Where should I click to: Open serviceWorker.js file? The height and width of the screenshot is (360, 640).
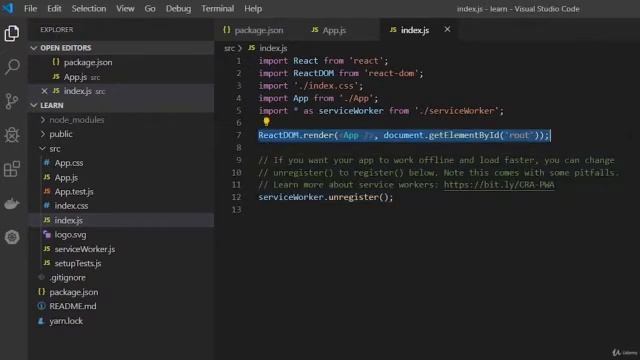point(84,249)
